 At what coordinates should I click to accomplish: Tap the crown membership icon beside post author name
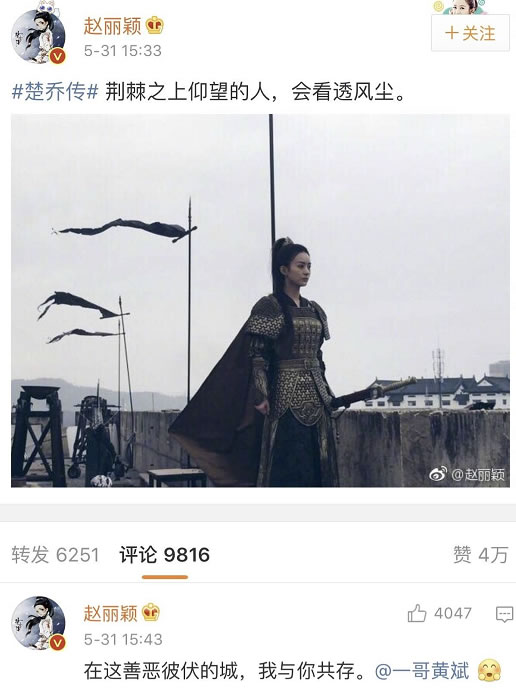(x=154, y=26)
